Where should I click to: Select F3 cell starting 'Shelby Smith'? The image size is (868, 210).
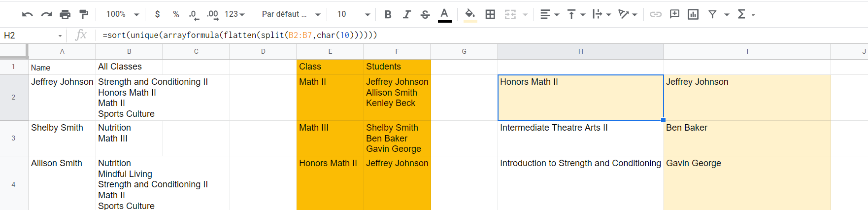(x=397, y=139)
